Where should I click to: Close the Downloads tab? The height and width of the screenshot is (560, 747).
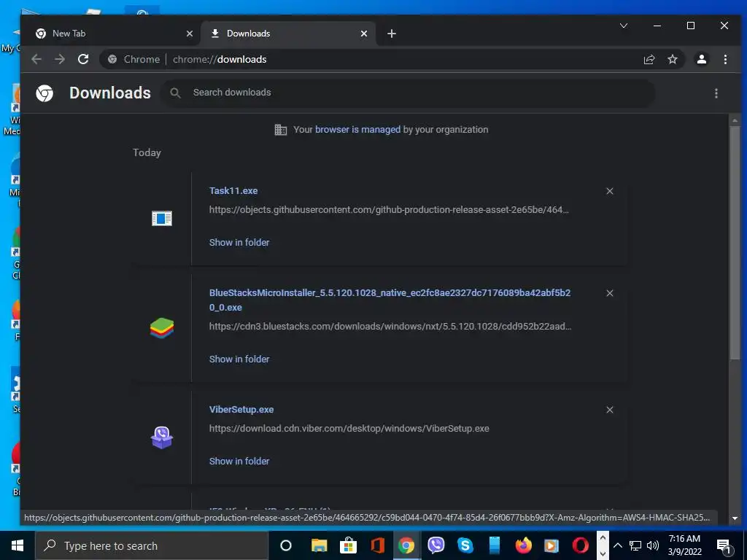point(364,34)
